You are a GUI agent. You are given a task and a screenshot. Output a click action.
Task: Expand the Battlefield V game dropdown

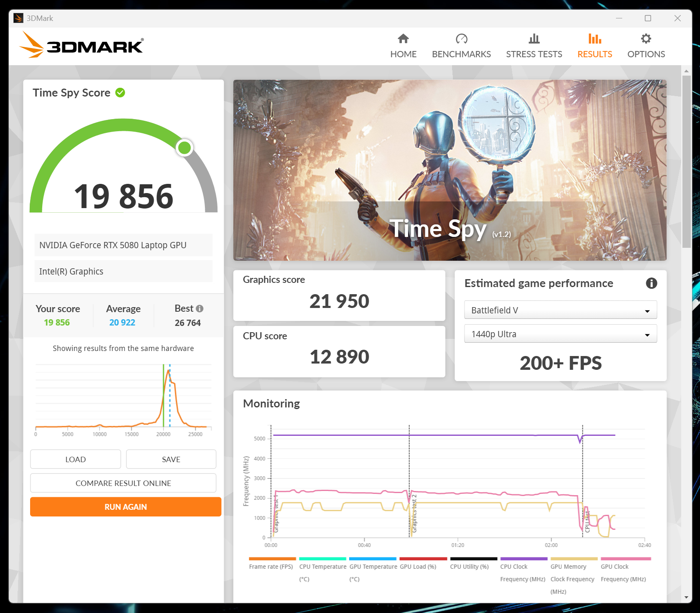pyautogui.click(x=560, y=310)
